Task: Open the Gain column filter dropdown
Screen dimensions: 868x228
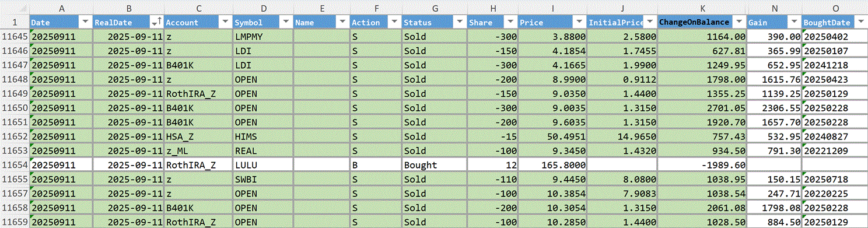Action: 793,22
